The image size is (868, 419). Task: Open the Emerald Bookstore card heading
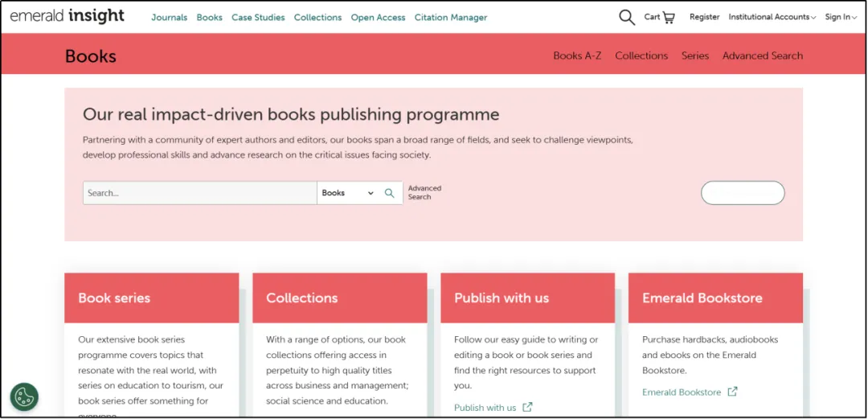[702, 298]
